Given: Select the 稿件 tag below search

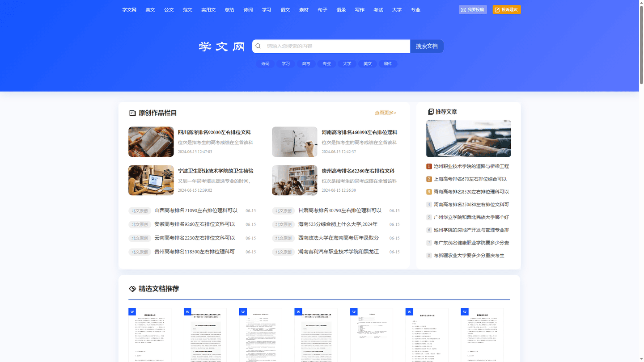Looking at the screenshot, I should [x=388, y=63].
